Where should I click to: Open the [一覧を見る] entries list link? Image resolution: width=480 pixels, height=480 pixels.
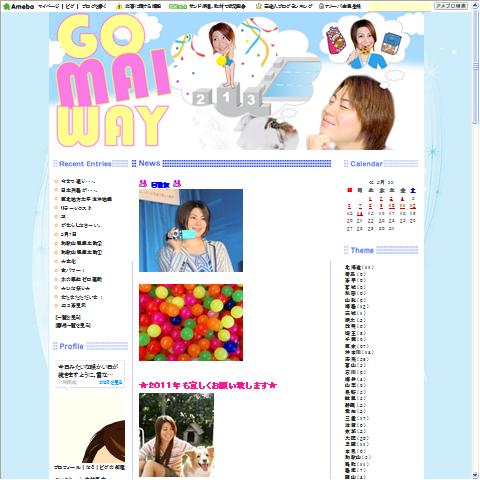coord(68,317)
